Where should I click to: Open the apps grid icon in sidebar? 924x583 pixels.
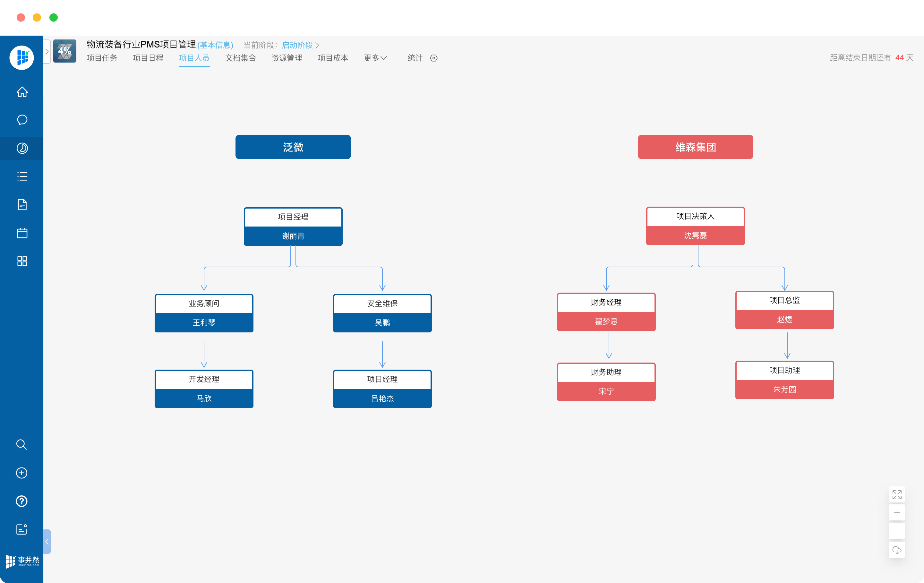coord(22,261)
